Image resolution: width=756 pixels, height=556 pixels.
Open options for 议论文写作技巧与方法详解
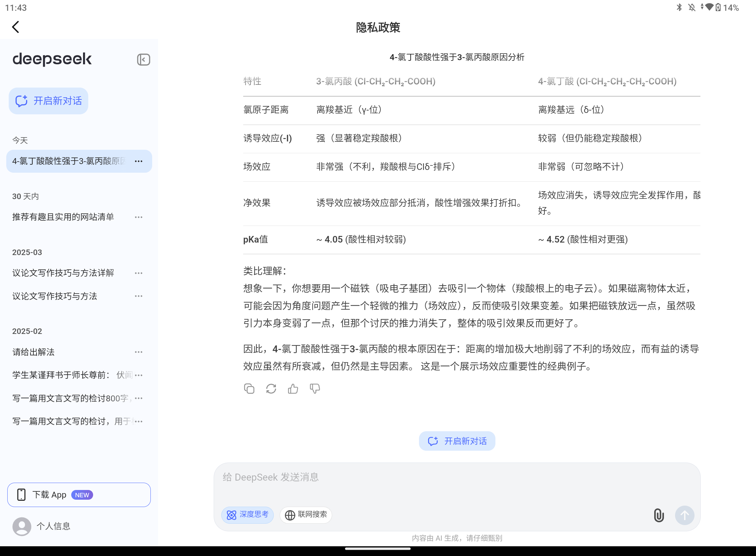coord(139,273)
